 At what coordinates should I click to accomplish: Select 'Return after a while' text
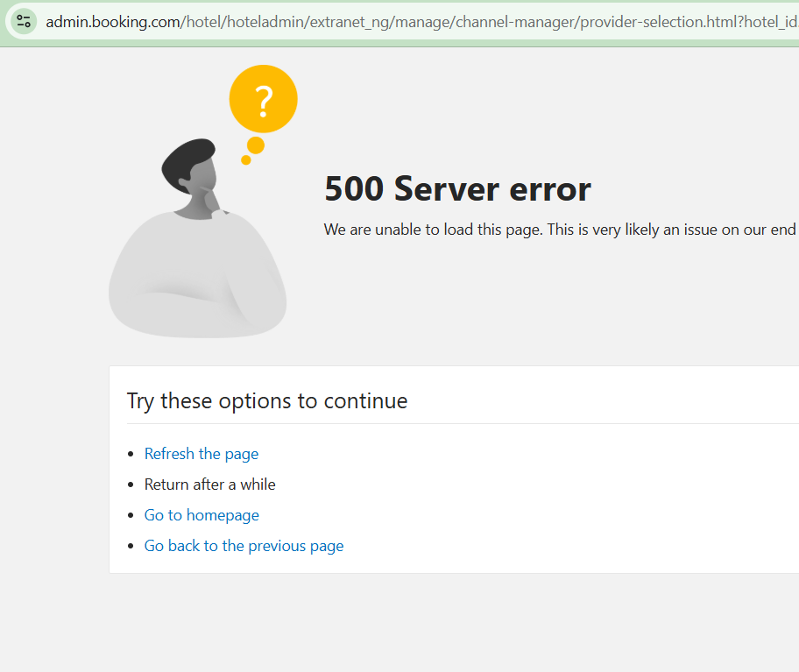(210, 484)
